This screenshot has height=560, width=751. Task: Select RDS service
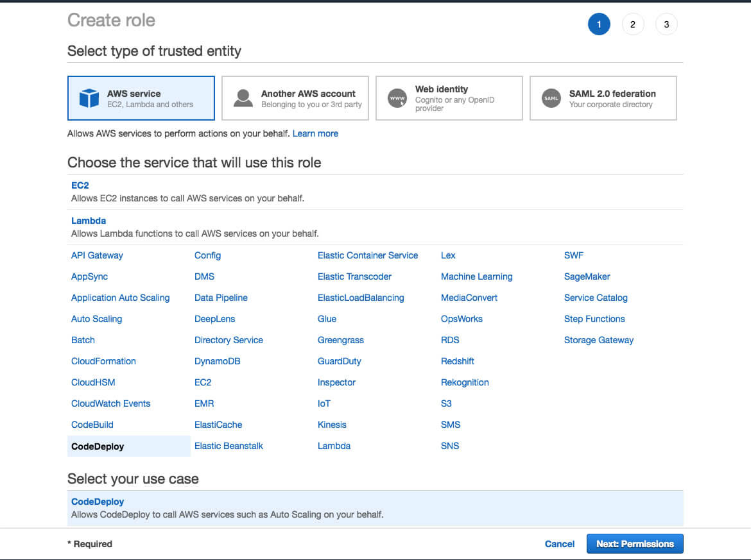point(450,340)
